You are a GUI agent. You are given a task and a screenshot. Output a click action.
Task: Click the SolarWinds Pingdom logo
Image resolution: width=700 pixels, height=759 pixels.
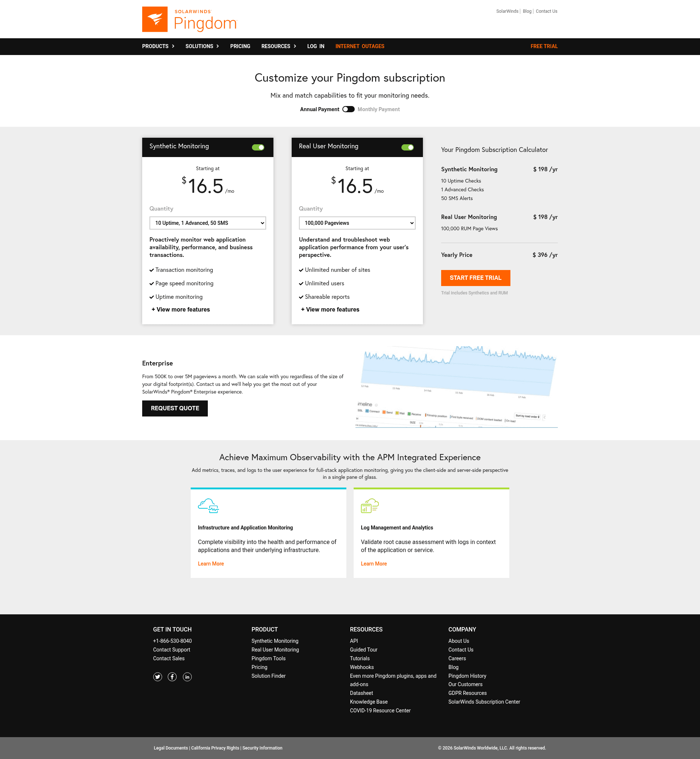pyautogui.click(x=189, y=19)
